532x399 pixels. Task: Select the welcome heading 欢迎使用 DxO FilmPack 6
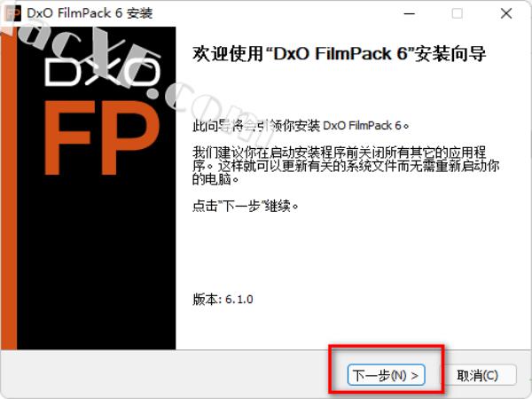[x=340, y=54]
